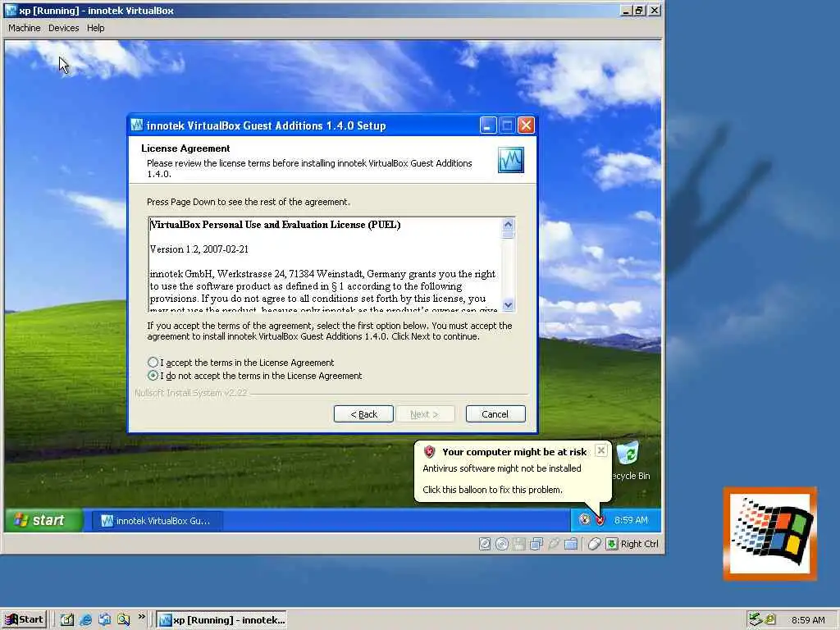Click the host taskbar clock 8:59 AM

(x=808, y=620)
